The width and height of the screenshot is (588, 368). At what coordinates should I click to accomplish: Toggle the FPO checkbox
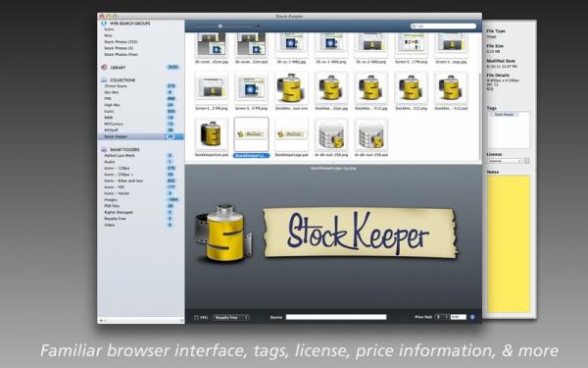196,318
